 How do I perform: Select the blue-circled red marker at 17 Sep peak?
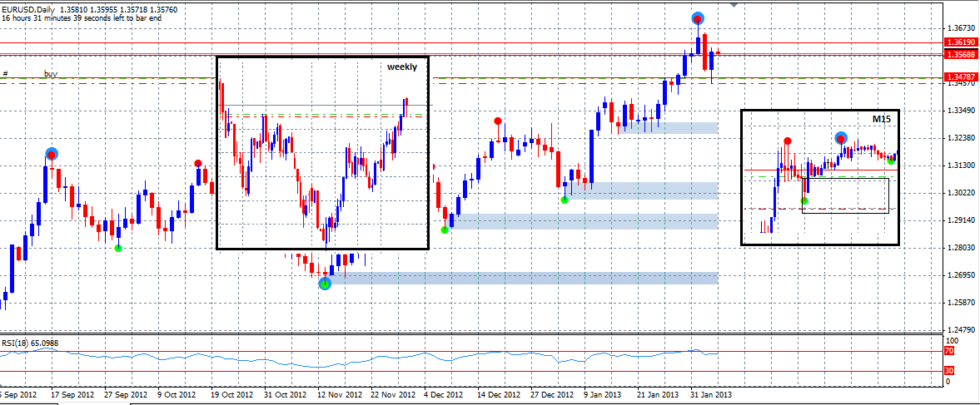point(52,154)
